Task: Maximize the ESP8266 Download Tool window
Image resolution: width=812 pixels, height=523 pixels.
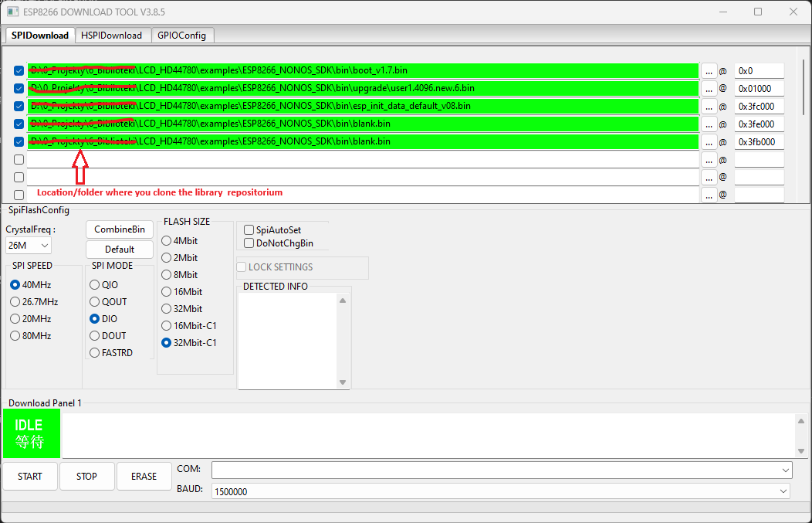Action: tap(758, 12)
